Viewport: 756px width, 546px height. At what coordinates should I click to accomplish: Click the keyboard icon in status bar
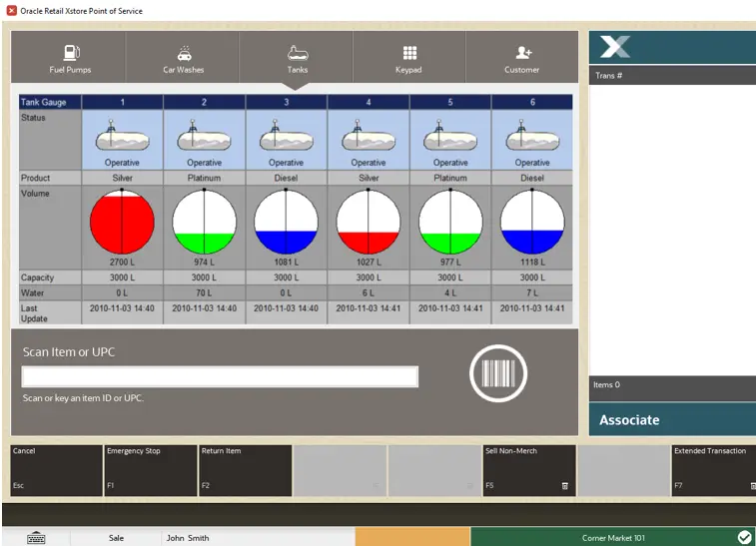point(36,537)
